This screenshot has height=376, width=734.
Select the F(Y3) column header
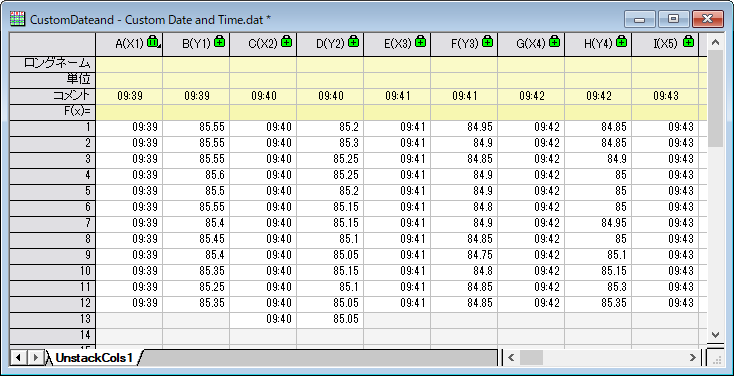click(x=464, y=44)
